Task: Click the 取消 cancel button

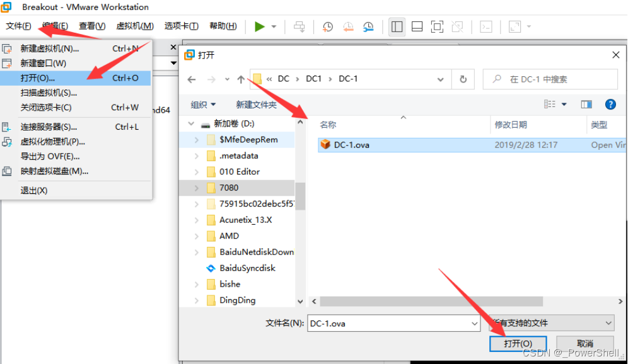Action: (x=585, y=343)
